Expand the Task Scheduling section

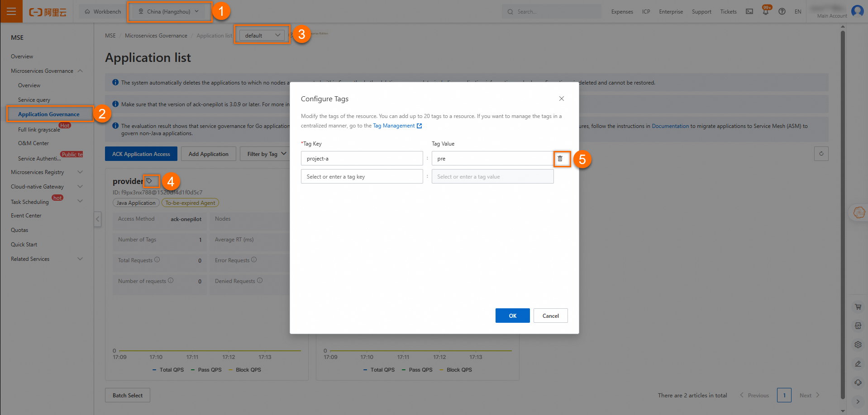80,201
